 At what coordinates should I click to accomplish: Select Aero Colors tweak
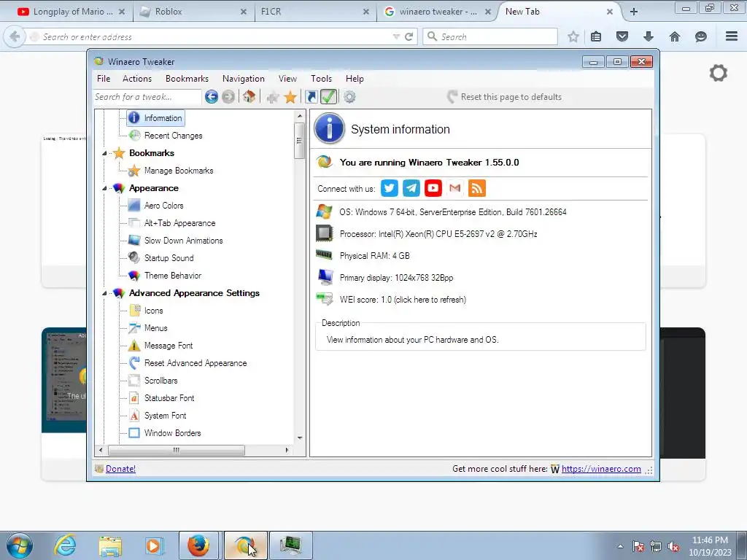163,206
